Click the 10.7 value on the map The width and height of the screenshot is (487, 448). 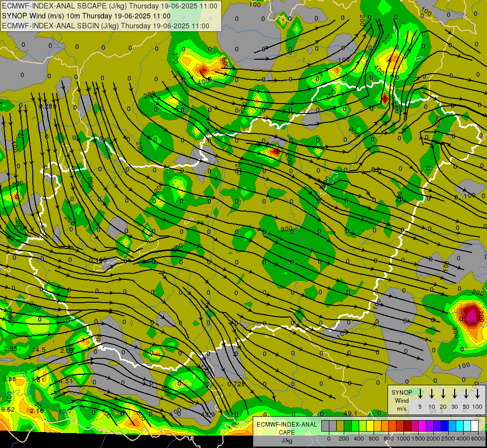pos(65,411)
